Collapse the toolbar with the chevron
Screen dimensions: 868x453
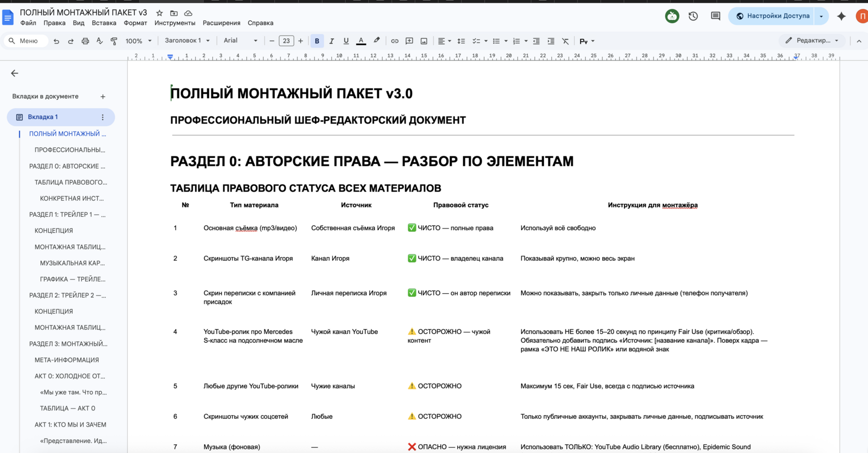click(859, 41)
